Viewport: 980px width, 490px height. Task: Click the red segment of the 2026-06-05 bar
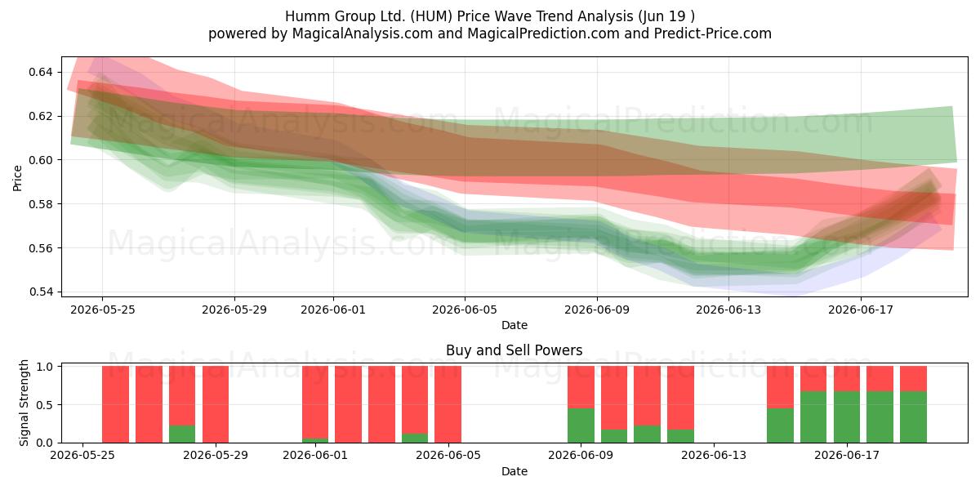(x=448, y=404)
